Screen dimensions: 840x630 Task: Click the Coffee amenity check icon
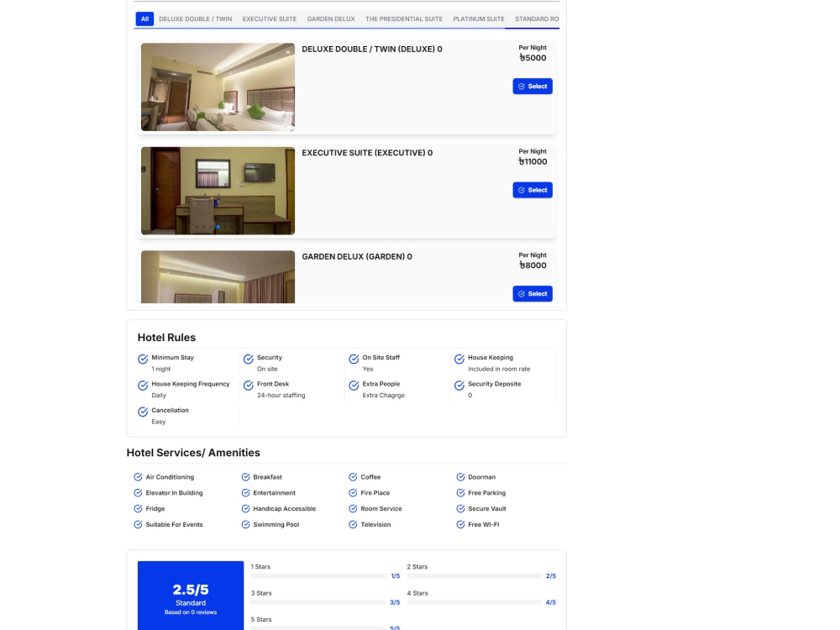click(353, 477)
